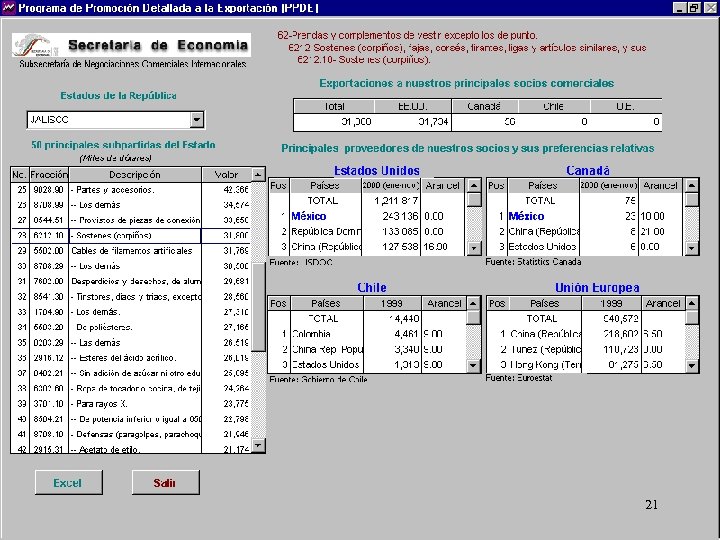This screenshot has width=720, height=540.
Task: Click Estados Unidos table scroll down arrow
Action: (x=474, y=248)
